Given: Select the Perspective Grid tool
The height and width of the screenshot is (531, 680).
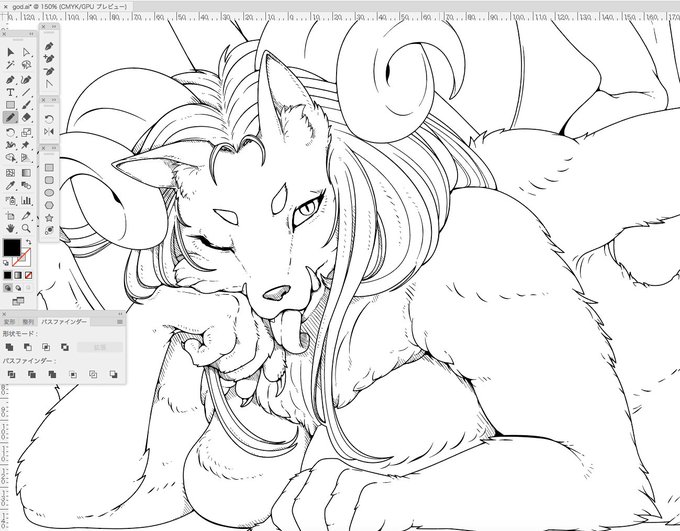Looking at the screenshot, I should (26, 157).
